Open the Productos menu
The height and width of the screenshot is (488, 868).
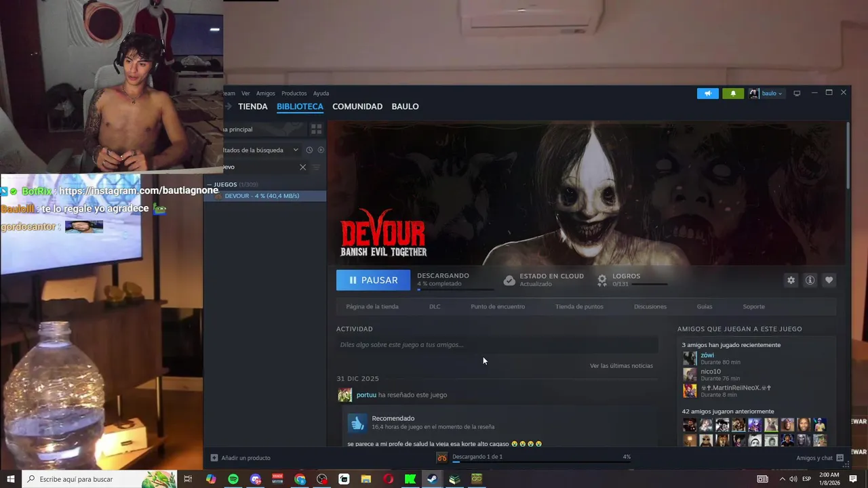294,94
